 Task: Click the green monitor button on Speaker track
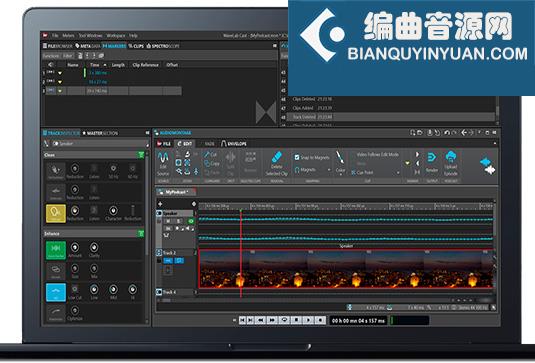coord(191,221)
